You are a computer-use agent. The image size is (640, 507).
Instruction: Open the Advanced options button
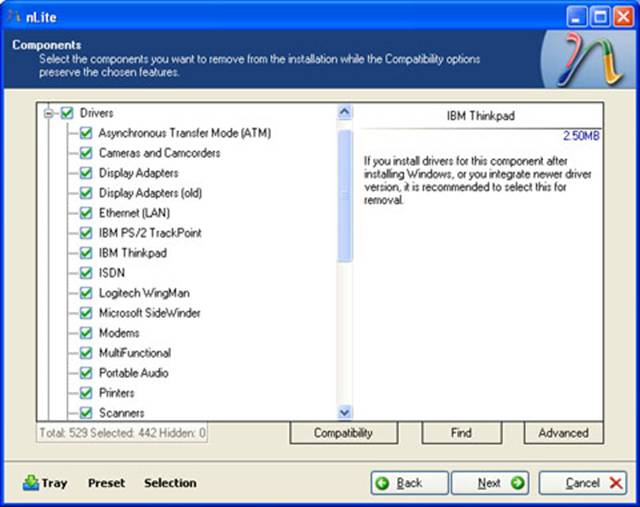563,433
